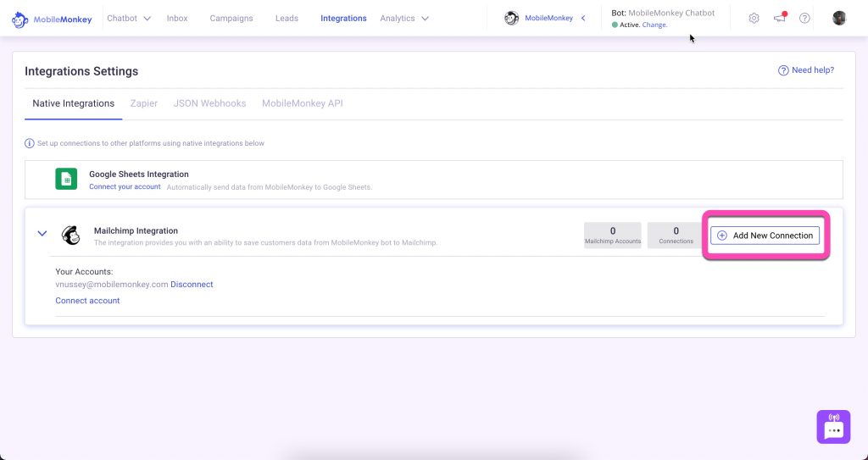
Task: Switch to the Zapier tab
Action: point(144,103)
